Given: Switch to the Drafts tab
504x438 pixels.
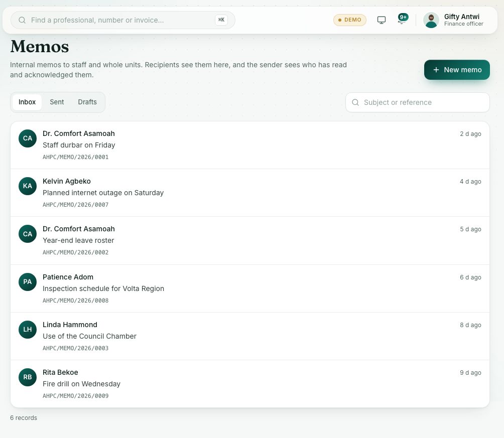Looking at the screenshot, I should 87,102.
